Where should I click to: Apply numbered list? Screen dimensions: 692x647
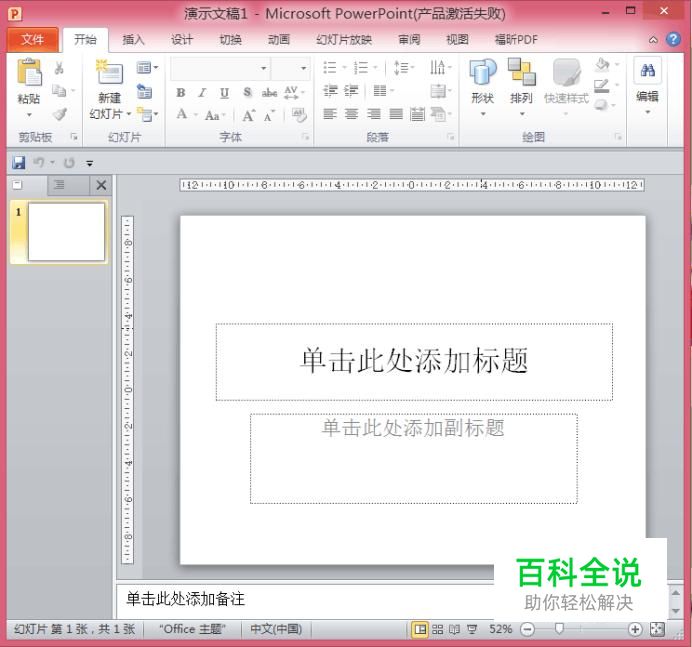coord(361,68)
